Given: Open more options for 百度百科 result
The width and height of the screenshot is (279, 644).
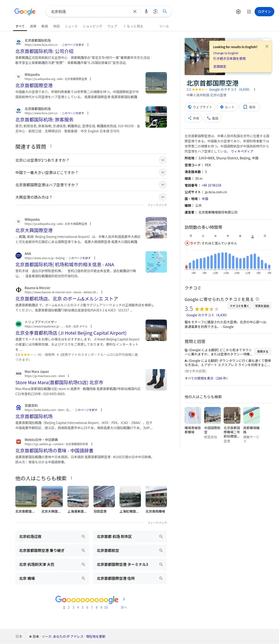Looking at the screenshot, I should point(101,410).
